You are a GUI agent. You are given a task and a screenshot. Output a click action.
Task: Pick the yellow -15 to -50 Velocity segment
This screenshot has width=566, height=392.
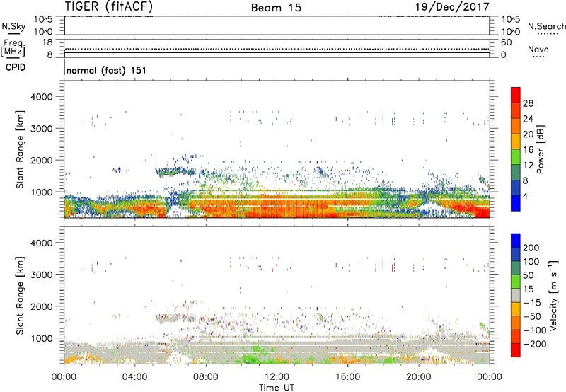click(516, 309)
